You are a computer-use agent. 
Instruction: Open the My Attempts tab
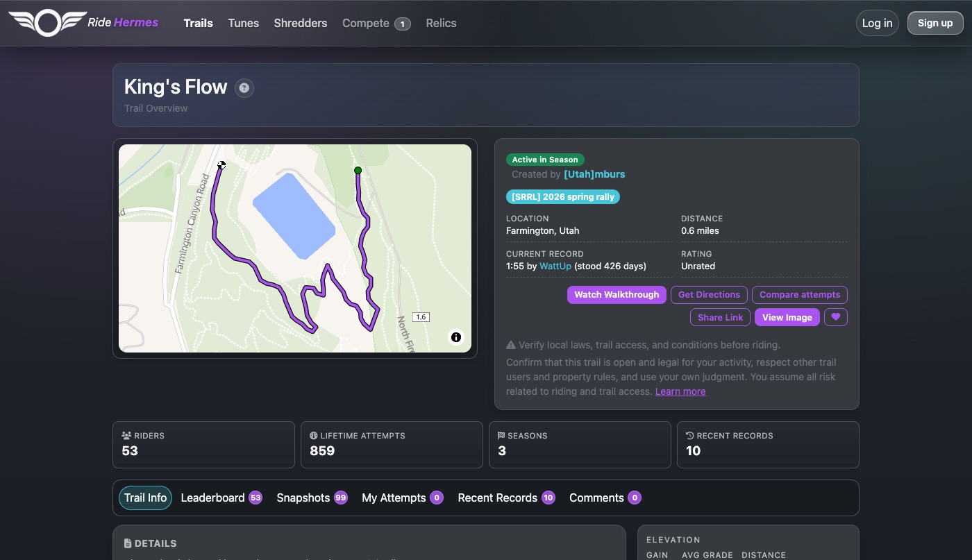[403, 498]
